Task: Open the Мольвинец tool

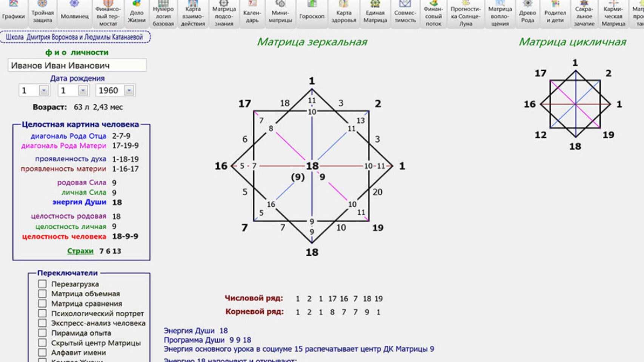Action: (x=74, y=12)
